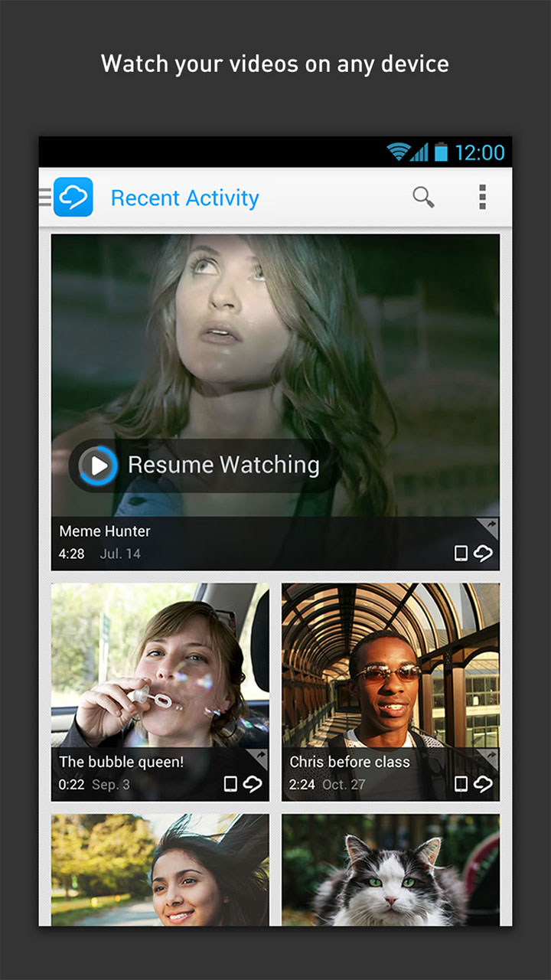Click the Wi-Fi status bar icon

(398, 152)
